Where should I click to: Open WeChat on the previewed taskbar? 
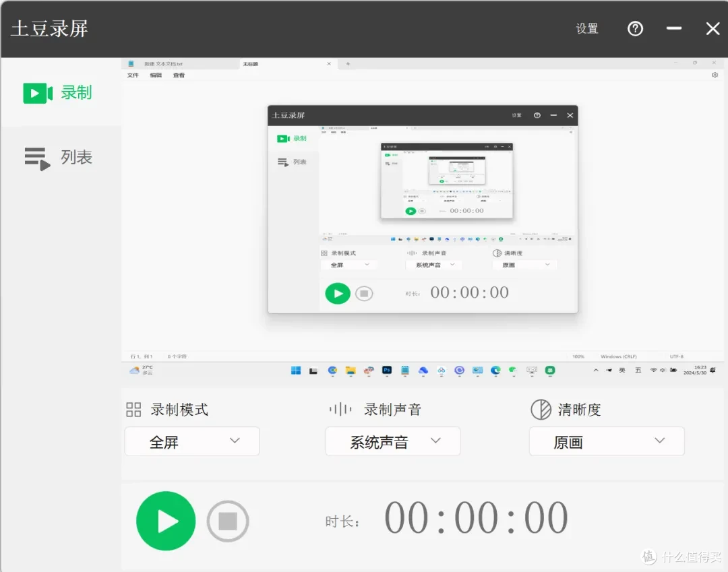coord(513,370)
